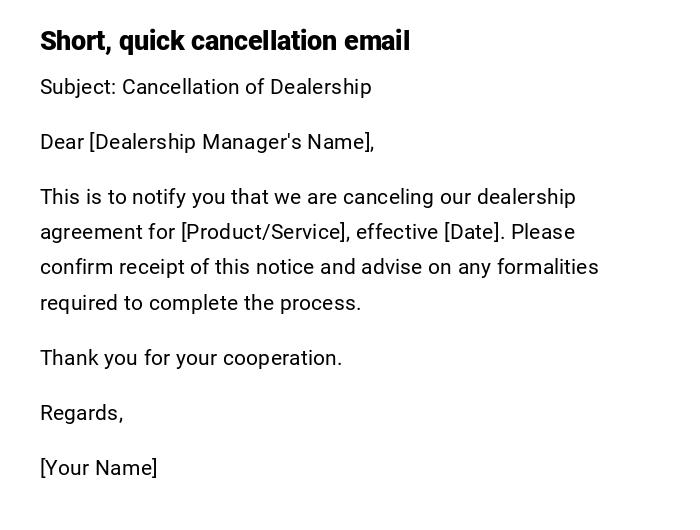Click the "Short, quick cancellation email" heading

pos(225,41)
